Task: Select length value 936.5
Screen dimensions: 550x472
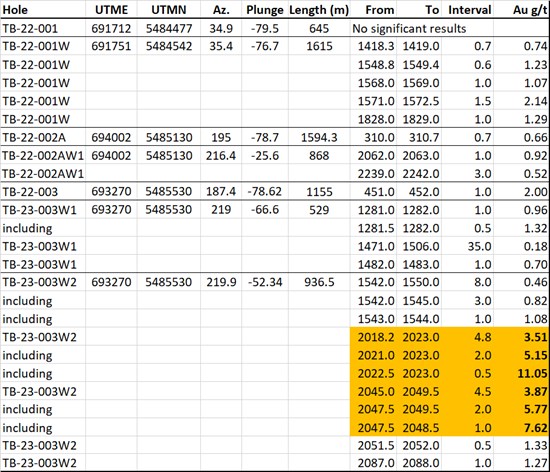Action: (319, 282)
